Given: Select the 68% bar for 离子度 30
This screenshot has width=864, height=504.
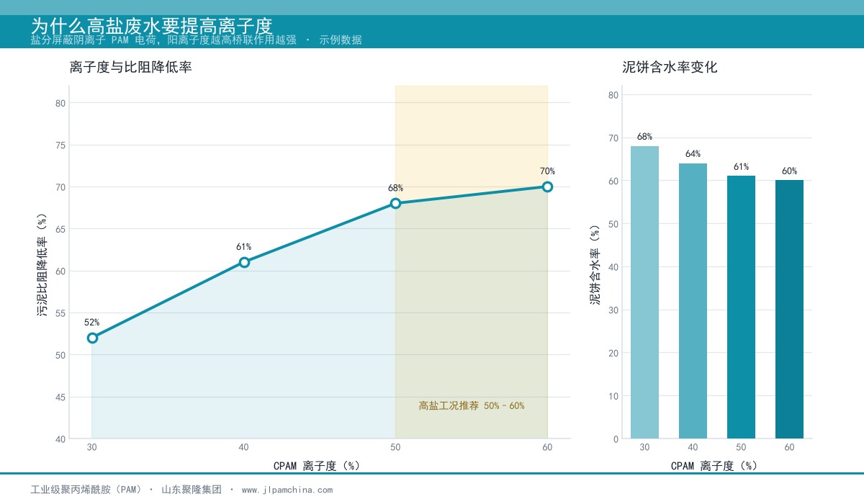Looking at the screenshot, I should click(x=644, y=292).
